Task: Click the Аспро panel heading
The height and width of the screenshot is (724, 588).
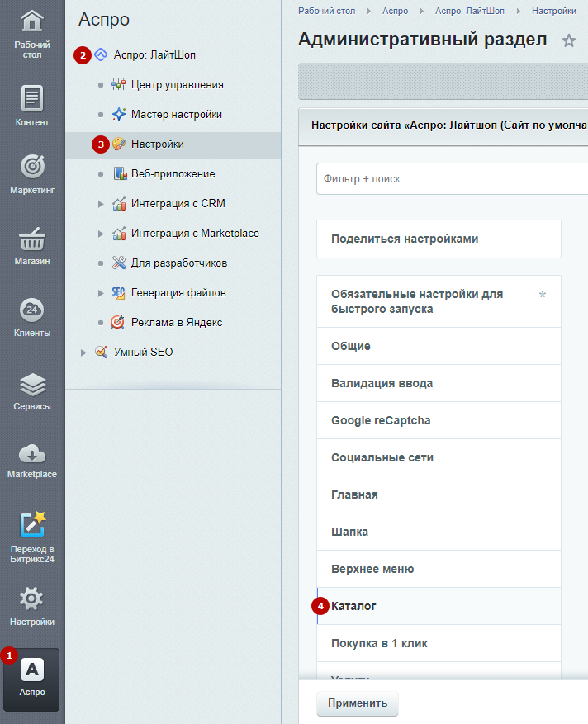Action: (104, 19)
